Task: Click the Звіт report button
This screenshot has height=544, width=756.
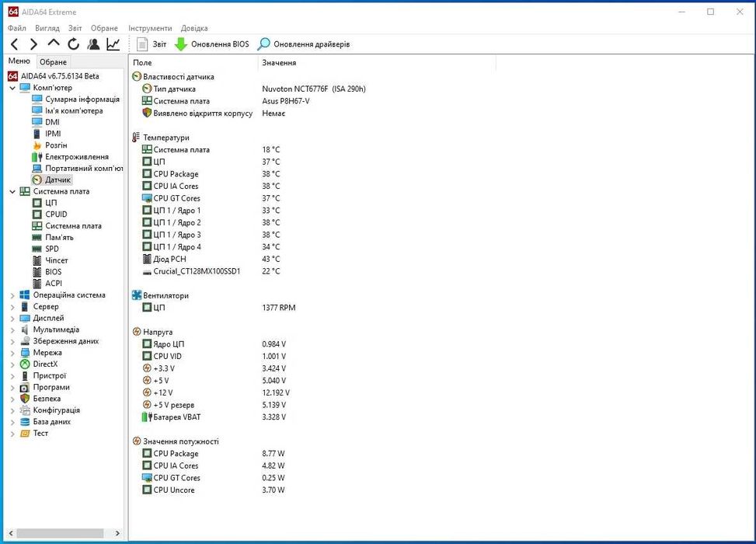Action: 152,44
